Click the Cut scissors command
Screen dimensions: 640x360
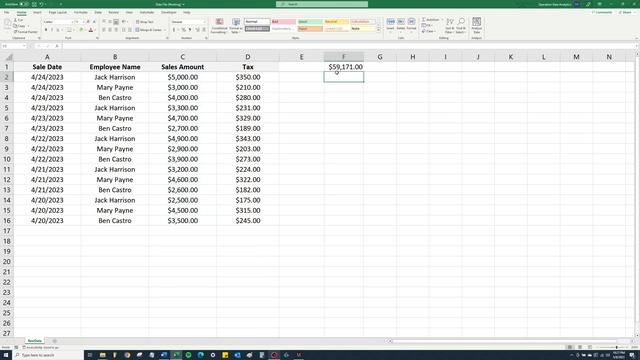pos(18,20)
